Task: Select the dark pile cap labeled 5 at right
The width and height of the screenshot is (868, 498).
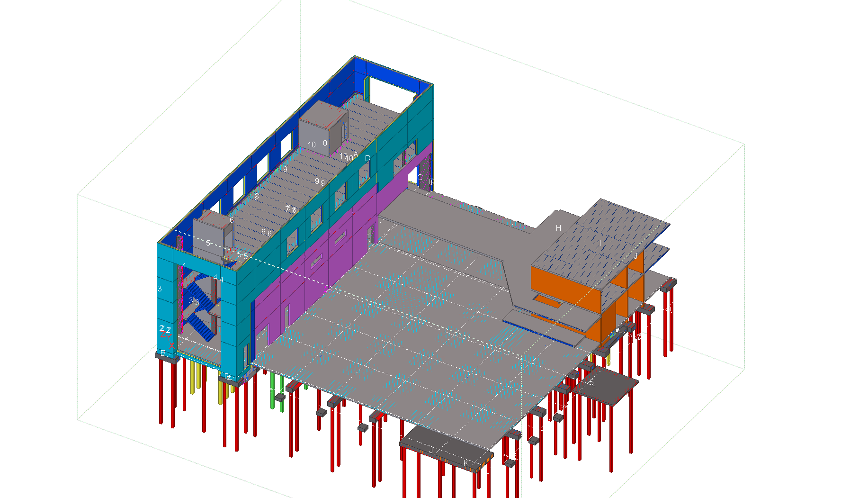Action: point(606,385)
